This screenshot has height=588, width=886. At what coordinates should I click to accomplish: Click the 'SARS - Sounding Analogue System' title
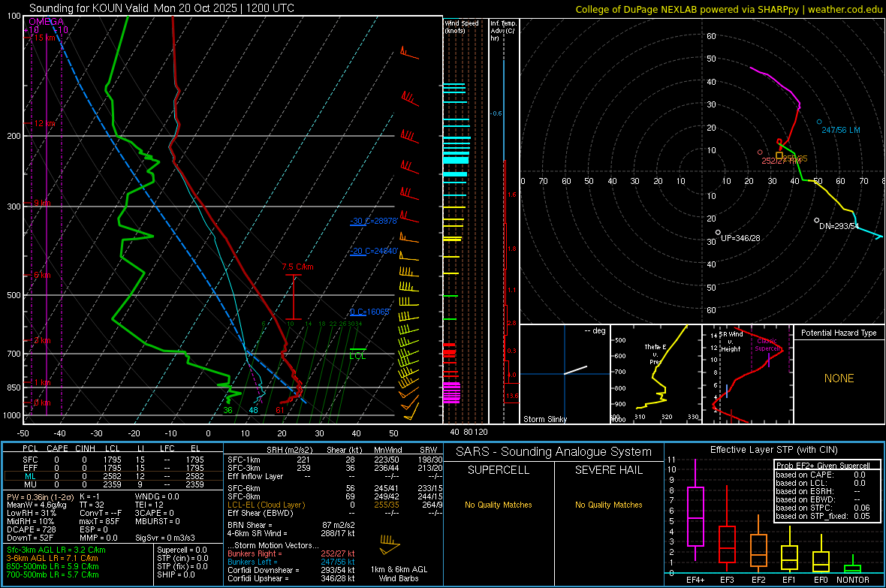[x=553, y=452]
